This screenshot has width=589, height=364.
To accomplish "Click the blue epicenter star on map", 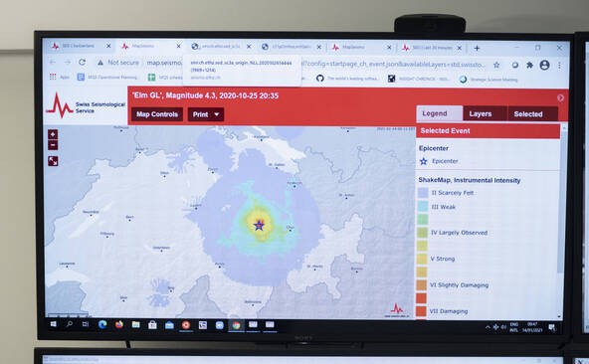I will 259,226.
